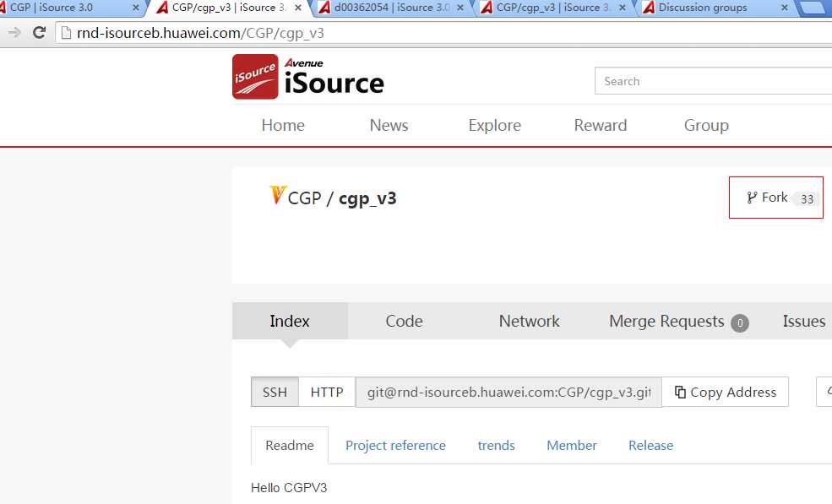
Task: Select the Network project tab
Action: (529, 321)
